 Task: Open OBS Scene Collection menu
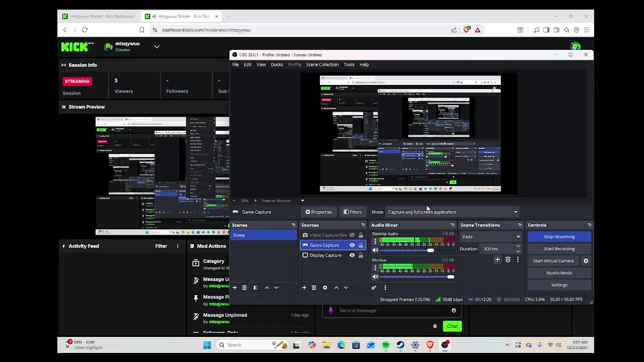coord(322,65)
